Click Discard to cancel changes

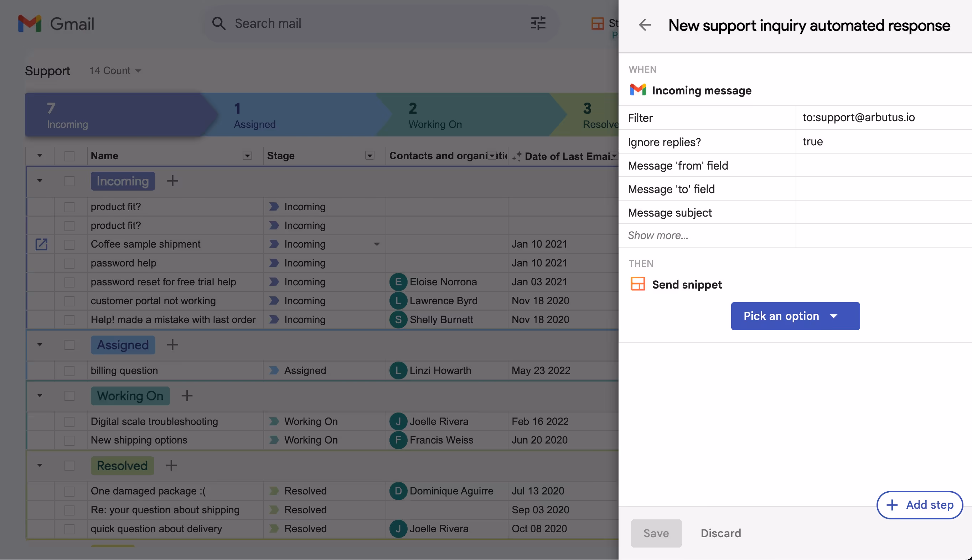tap(720, 533)
